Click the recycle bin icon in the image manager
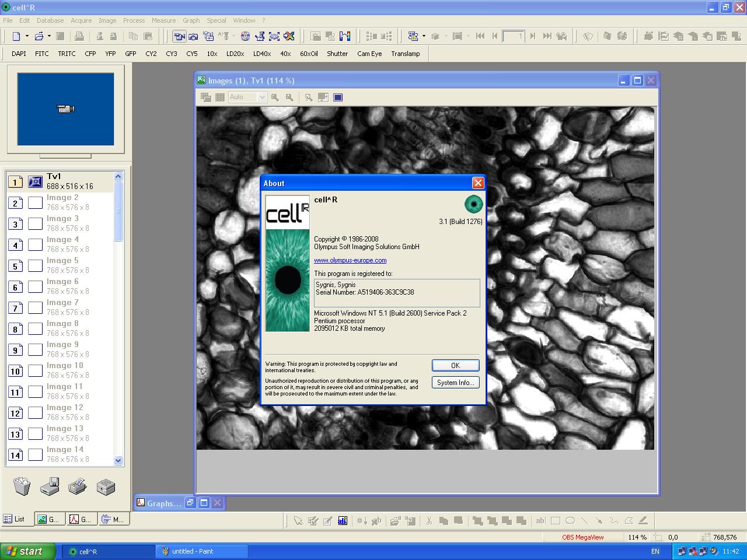Screen dimensions: 747x560 (22, 486)
